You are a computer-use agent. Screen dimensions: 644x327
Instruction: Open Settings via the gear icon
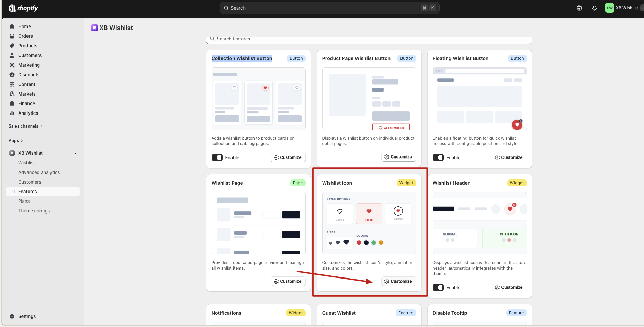click(12, 316)
